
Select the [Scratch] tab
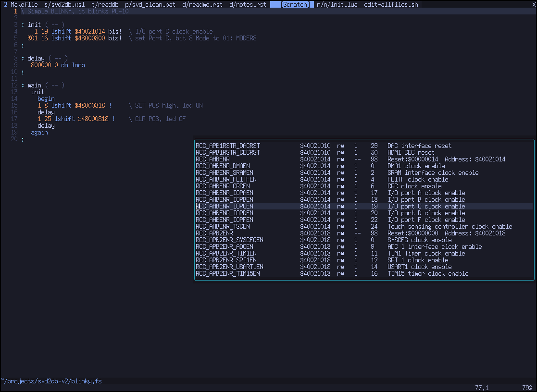pyautogui.click(x=294, y=4)
